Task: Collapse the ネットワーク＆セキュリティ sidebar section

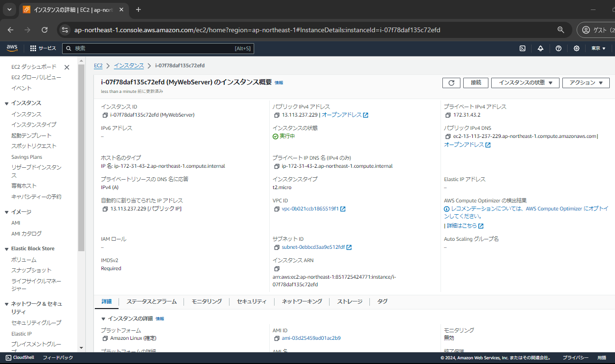Action: pyautogui.click(x=7, y=304)
